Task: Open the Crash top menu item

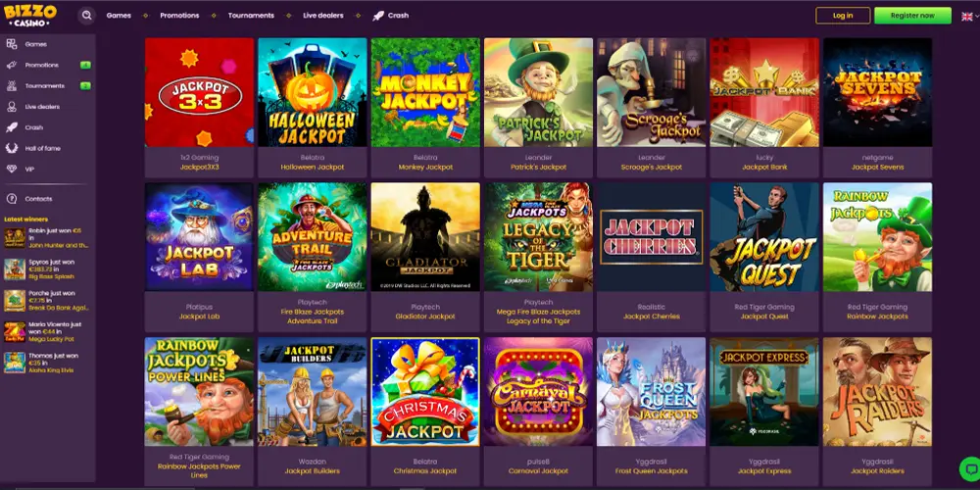Action: pos(391,16)
